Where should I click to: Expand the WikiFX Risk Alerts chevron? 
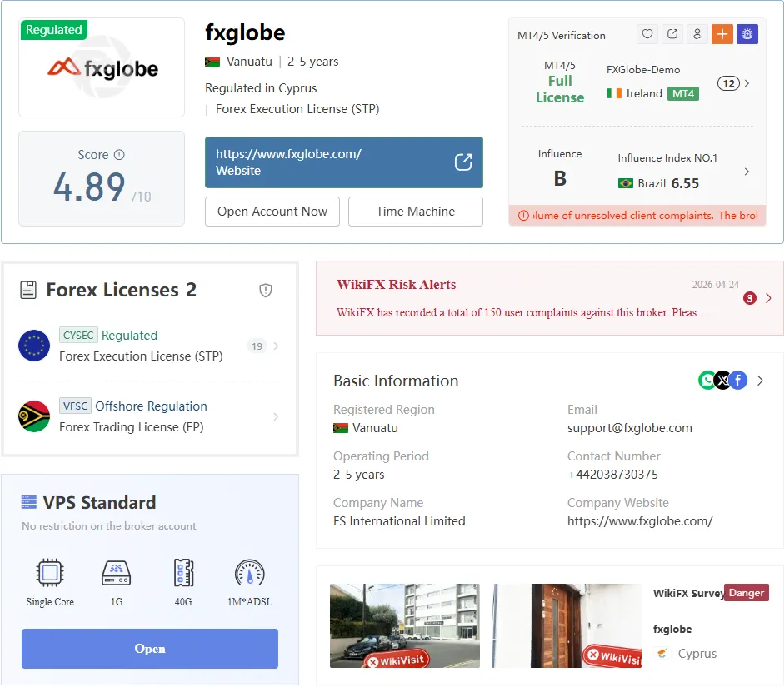768,298
